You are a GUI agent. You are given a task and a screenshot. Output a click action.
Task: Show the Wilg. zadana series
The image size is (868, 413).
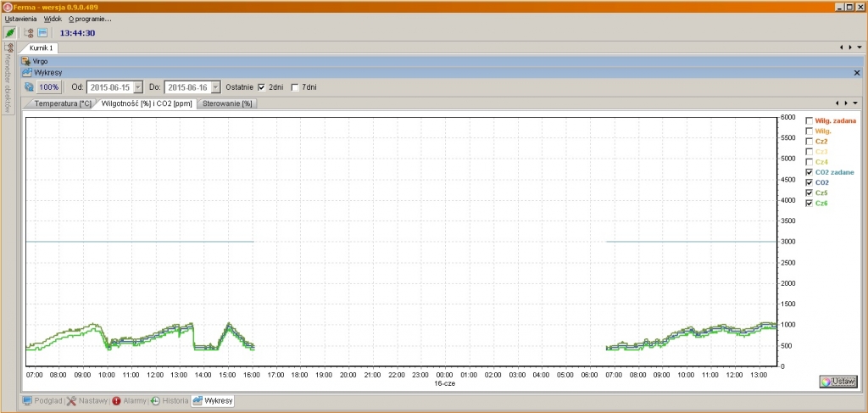coord(810,121)
